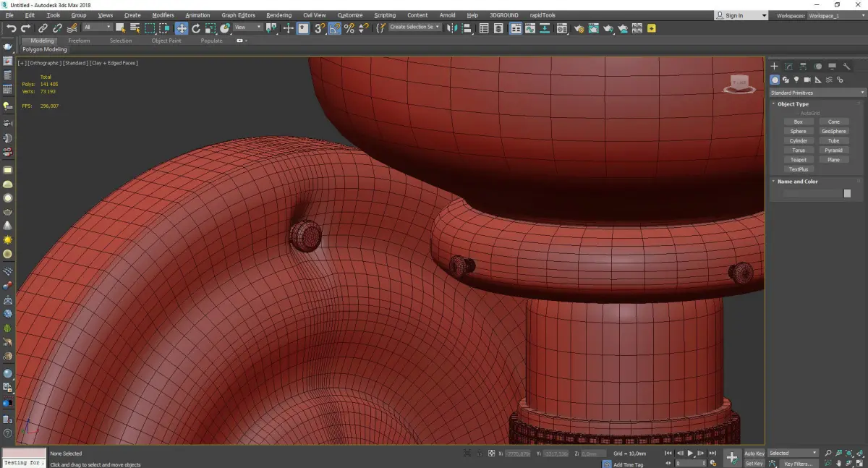Toggle the Angle Snap button

point(335,28)
